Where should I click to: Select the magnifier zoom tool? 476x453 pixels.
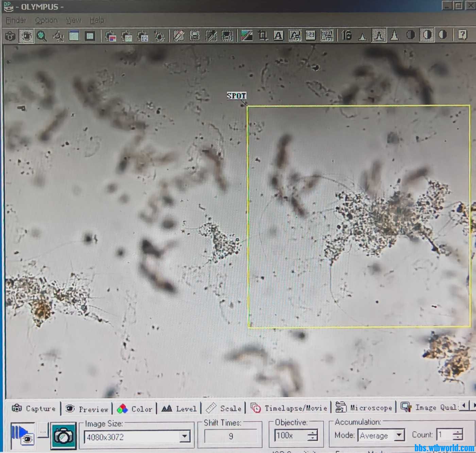[x=42, y=36]
